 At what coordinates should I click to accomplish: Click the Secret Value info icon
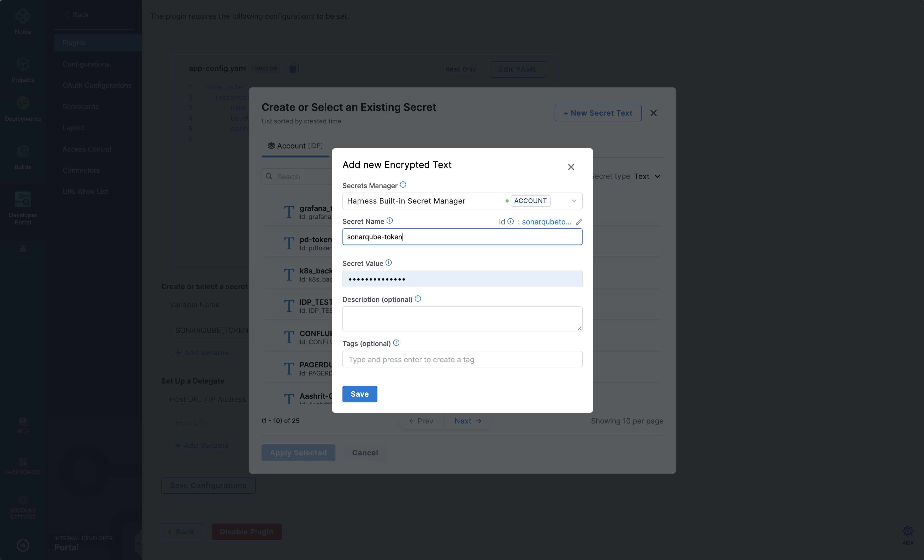click(x=388, y=263)
